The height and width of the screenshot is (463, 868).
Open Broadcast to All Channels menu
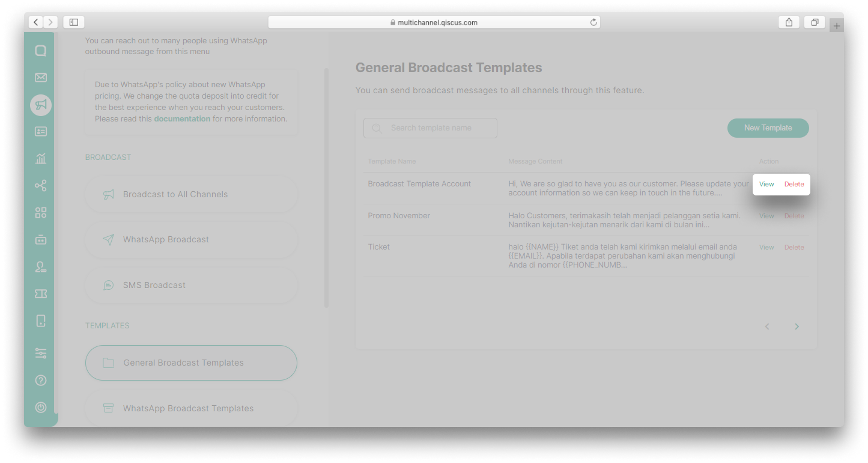[x=191, y=194]
